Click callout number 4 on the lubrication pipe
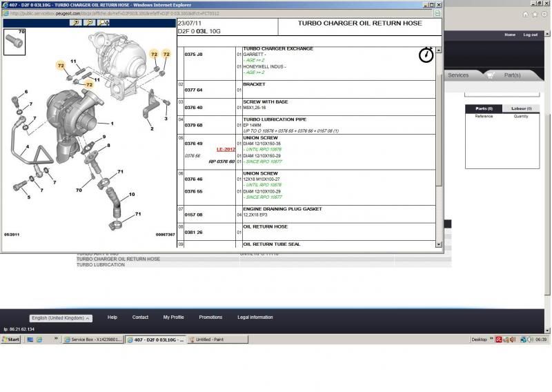Image resolution: width=552 pixels, height=392 pixels. coord(28,147)
